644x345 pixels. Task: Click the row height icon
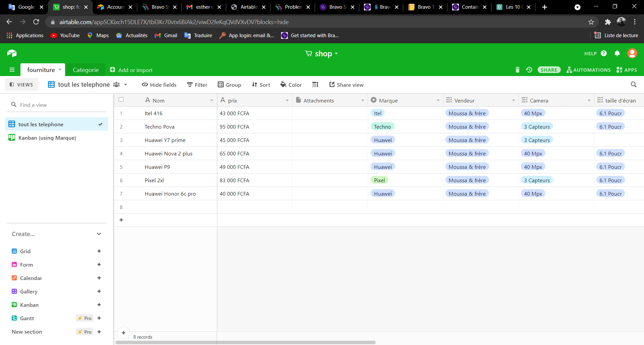(x=315, y=85)
